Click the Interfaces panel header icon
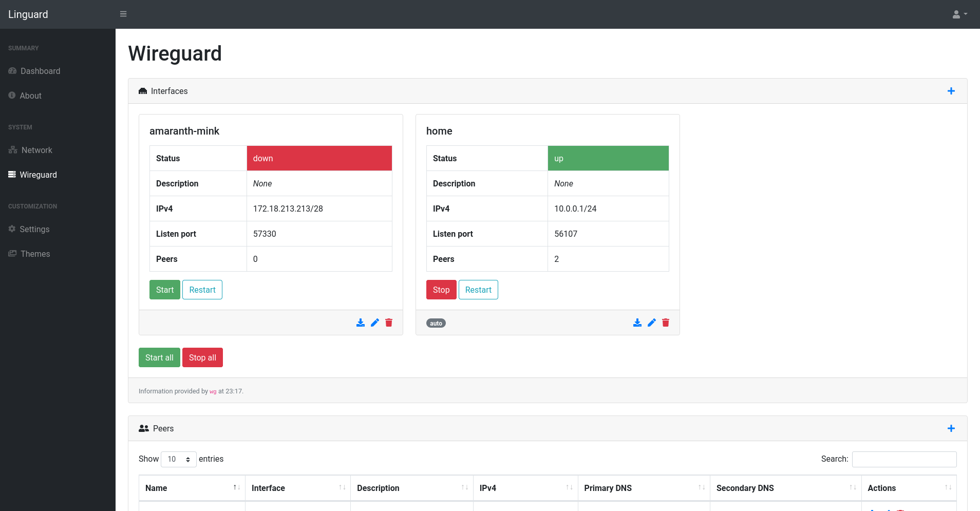Image resolution: width=980 pixels, height=511 pixels. pyautogui.click(x=143, y=91)
